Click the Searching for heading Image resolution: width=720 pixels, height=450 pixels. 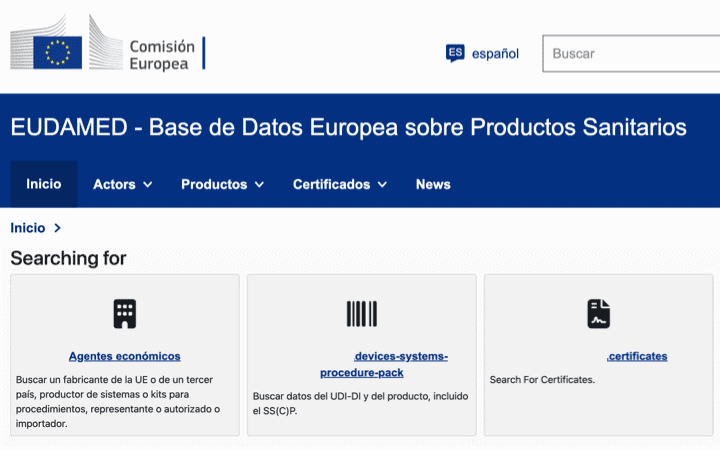pyautogui.click(x=68, y=258)
